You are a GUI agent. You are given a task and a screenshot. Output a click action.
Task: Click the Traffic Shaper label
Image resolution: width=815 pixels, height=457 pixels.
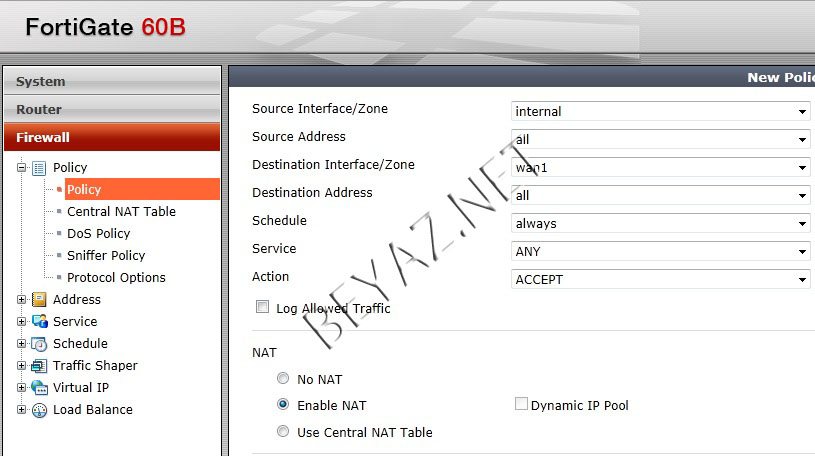(96, 365)
